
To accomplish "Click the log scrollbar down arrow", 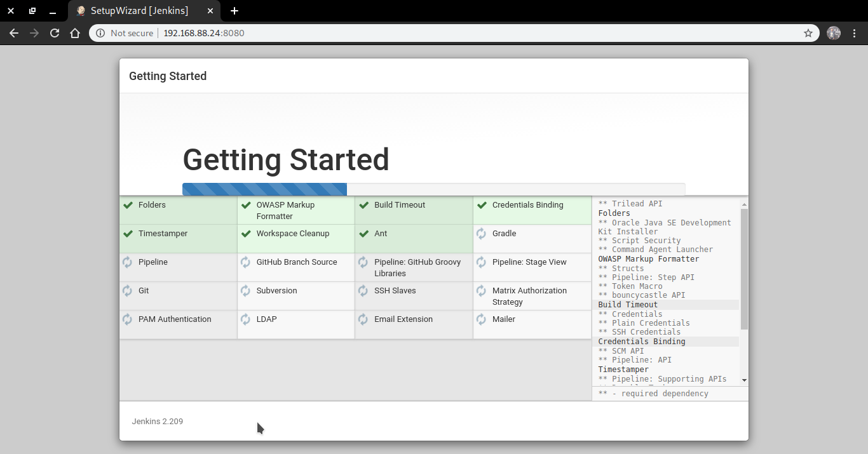I will point(744,380).
